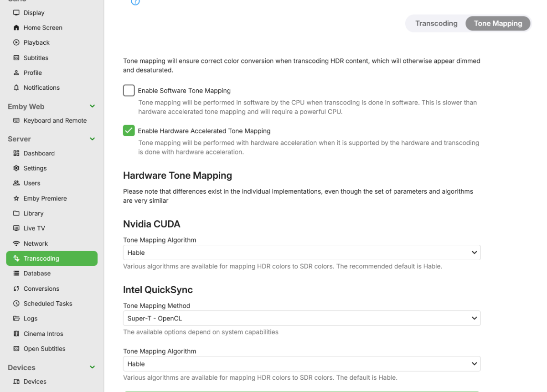
Task: Click the help question mark icon
Action: click(x=135, y=2)
